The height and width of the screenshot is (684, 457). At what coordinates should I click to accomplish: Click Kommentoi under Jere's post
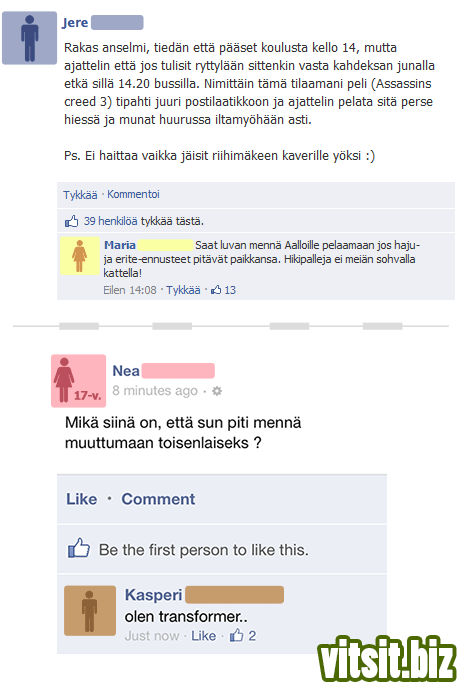[133, 194]
